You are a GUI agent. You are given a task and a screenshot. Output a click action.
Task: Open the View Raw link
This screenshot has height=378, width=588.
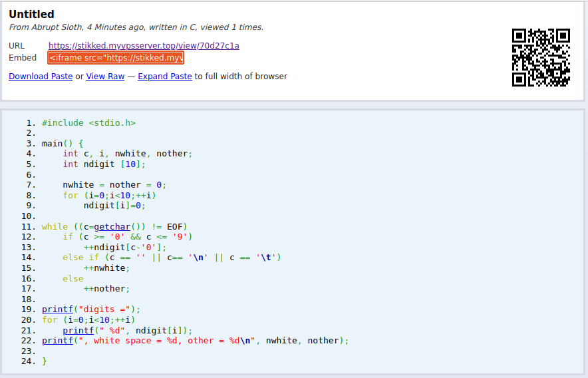coord(105,77)
